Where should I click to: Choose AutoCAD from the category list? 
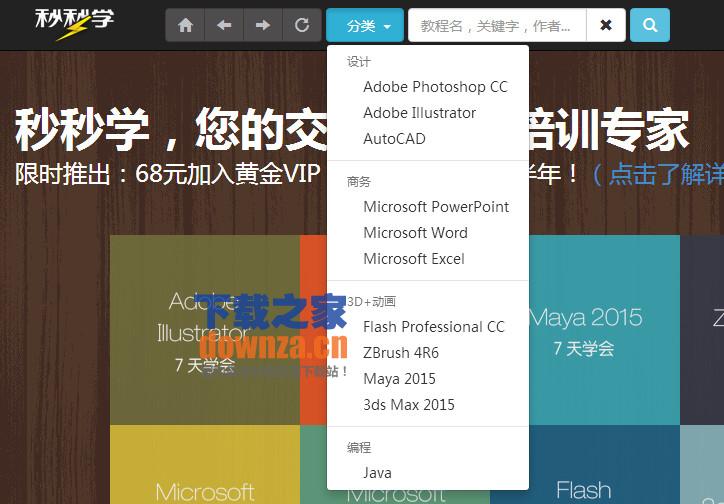point(428,138)
